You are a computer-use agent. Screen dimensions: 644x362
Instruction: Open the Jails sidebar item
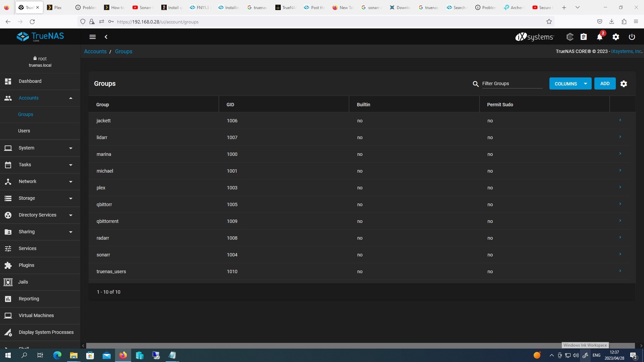40,282
